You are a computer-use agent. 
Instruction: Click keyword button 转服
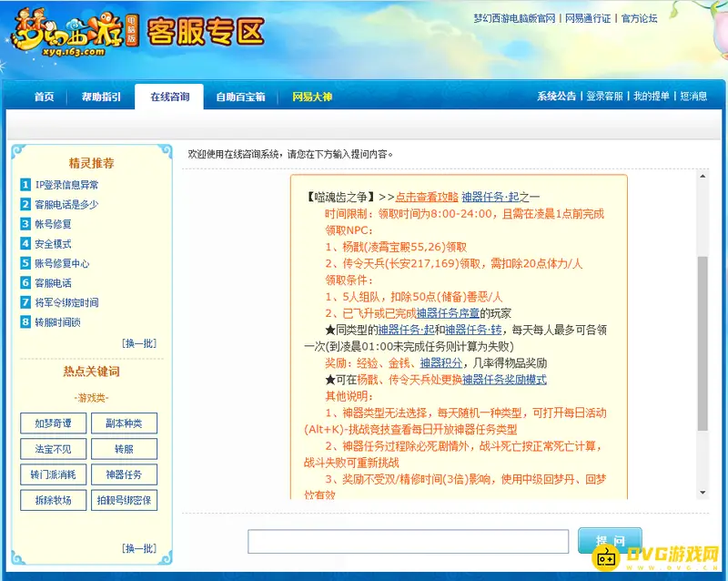[124, 449]
